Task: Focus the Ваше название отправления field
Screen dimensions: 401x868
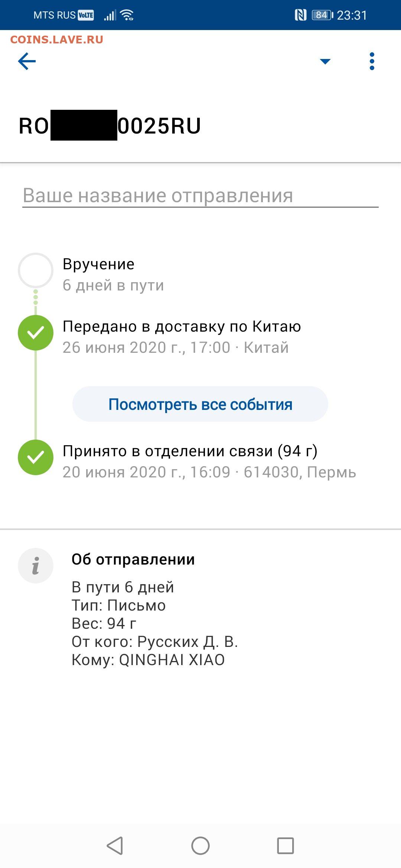Action: (x=200, y=195)
